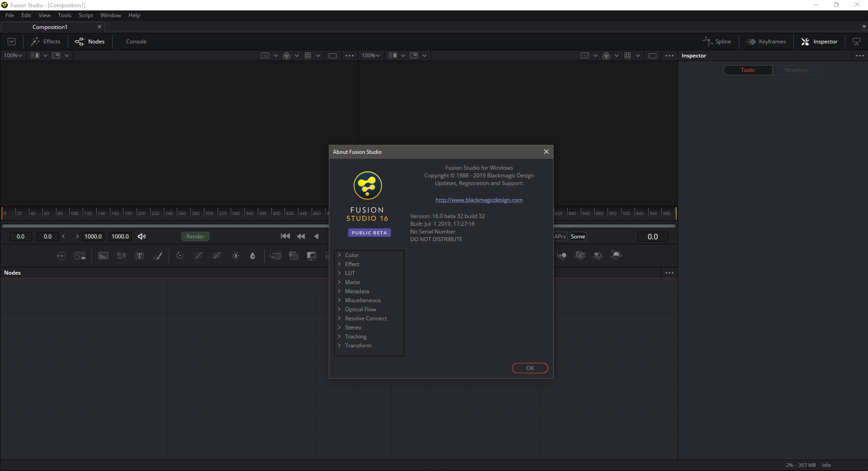This screenshot has height=471, width=868.
Task: Open the Edit menu
Action: [26, 15]
